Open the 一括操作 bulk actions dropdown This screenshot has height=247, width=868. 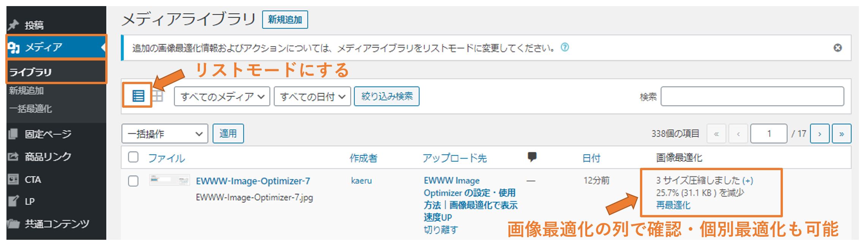[165, 134]
